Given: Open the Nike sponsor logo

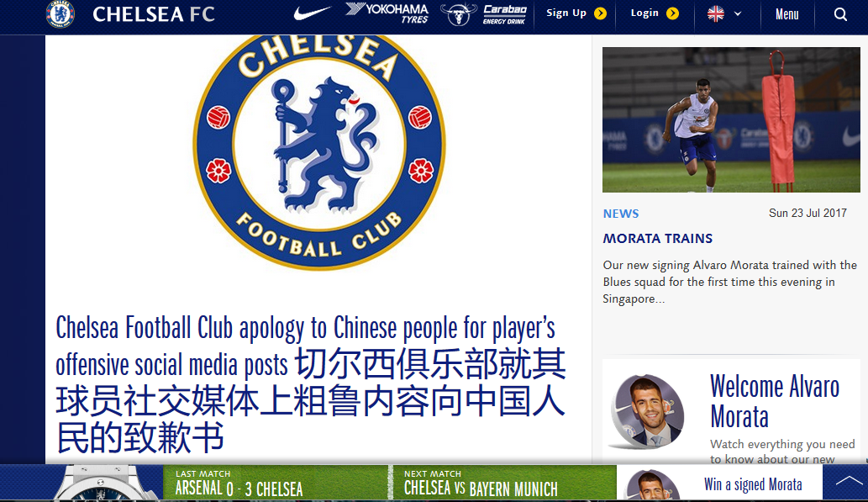Looking at the screenshot, I should (313, 13).
